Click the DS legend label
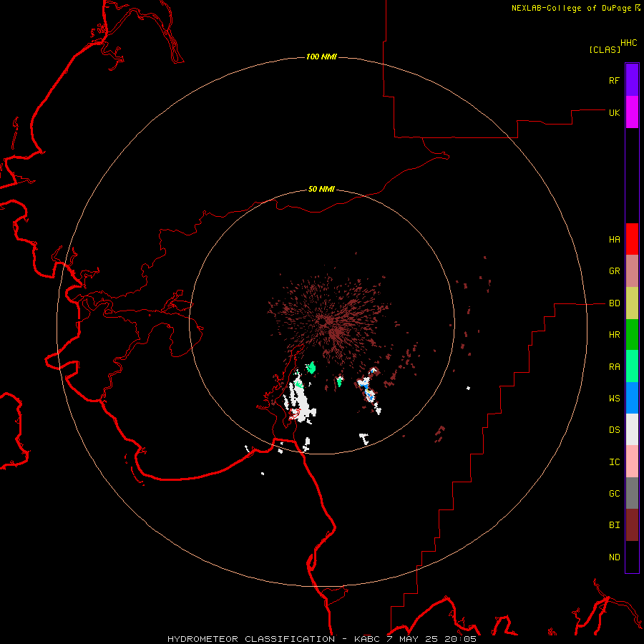The height and width of the screenshot is (644, 644). coord(614,430)
